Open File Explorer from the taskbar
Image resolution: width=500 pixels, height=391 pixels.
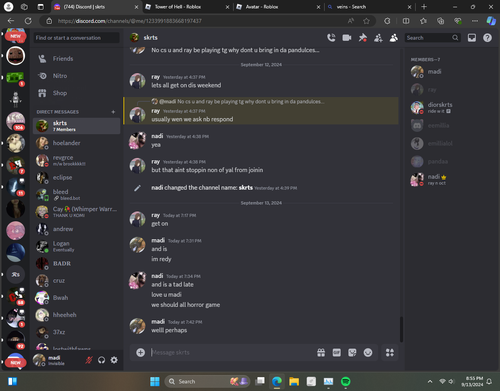(x=294, y=381)
